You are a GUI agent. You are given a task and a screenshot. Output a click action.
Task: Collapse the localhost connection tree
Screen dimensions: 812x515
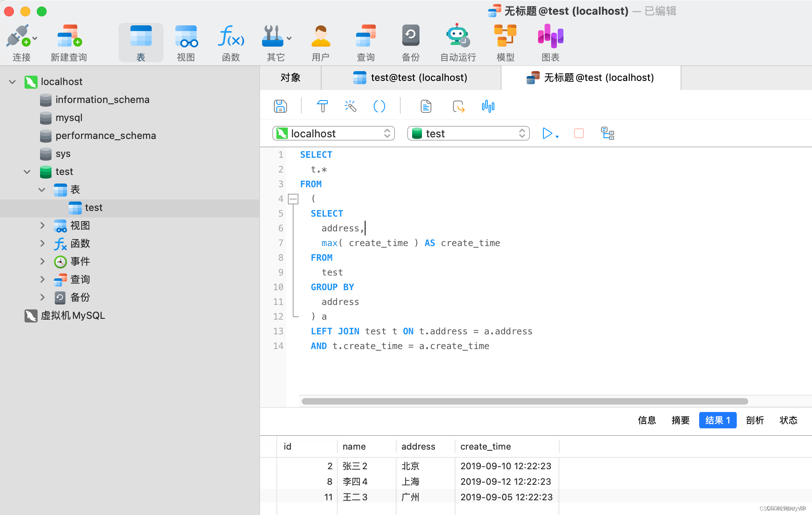point(12,82)
